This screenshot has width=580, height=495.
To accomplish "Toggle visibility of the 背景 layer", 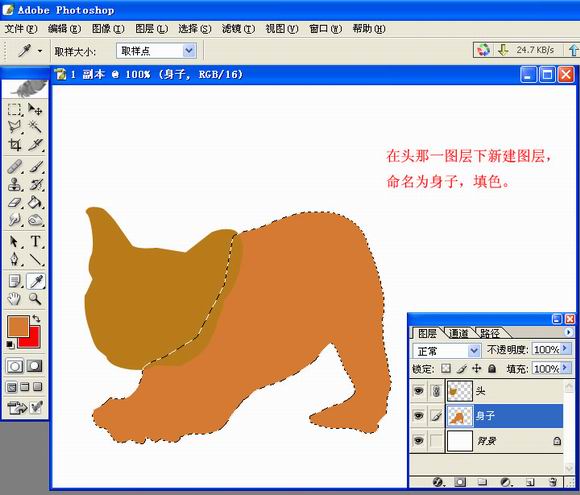I will click(418, 441).
